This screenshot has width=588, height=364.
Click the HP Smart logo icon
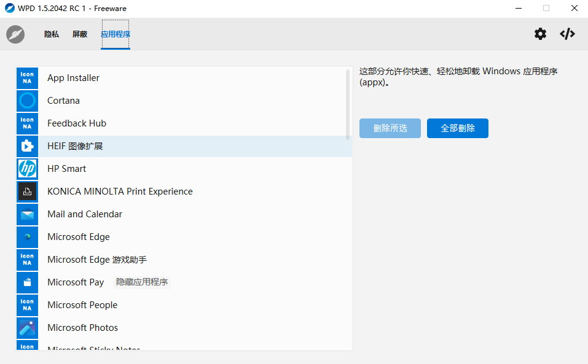click(x=28, y=169)
